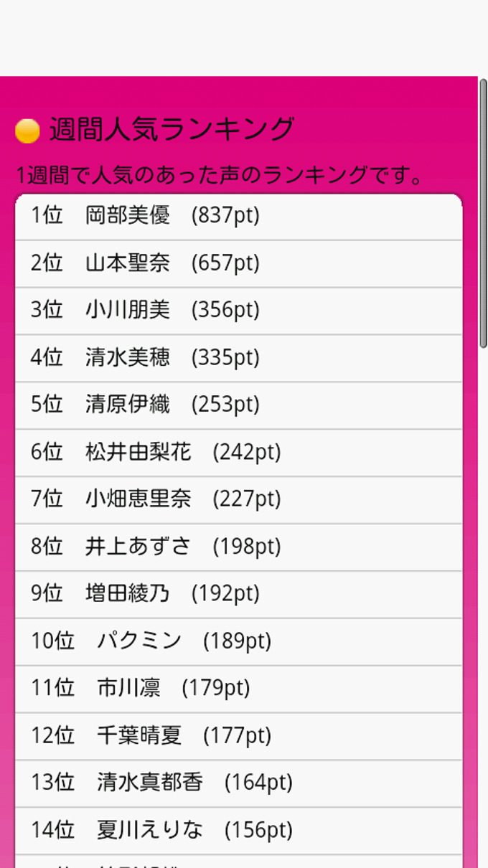The image size is (488, 868).
Task: Choose the 5位 清原伊織 row
Action: point(238,406)
